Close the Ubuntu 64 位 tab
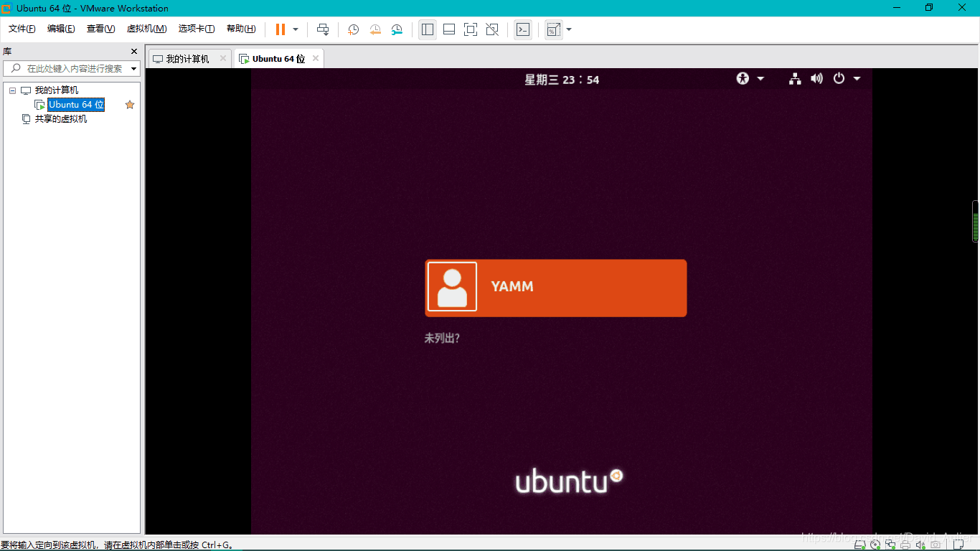980x551 pixels. [316, 58]
